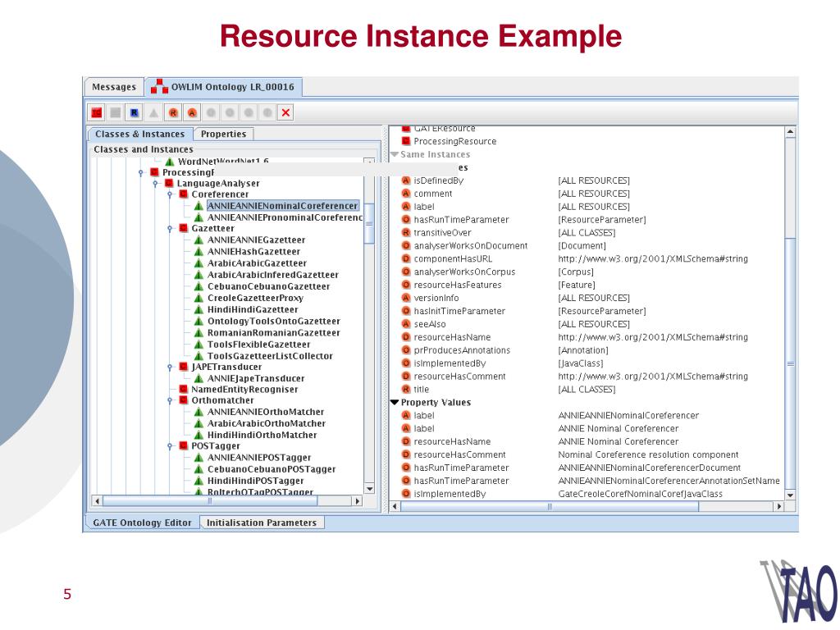Screen dimensions: 840x630
Task: Click the red class icon next to LanguageAnalyser
Action: tap(169, 183)
